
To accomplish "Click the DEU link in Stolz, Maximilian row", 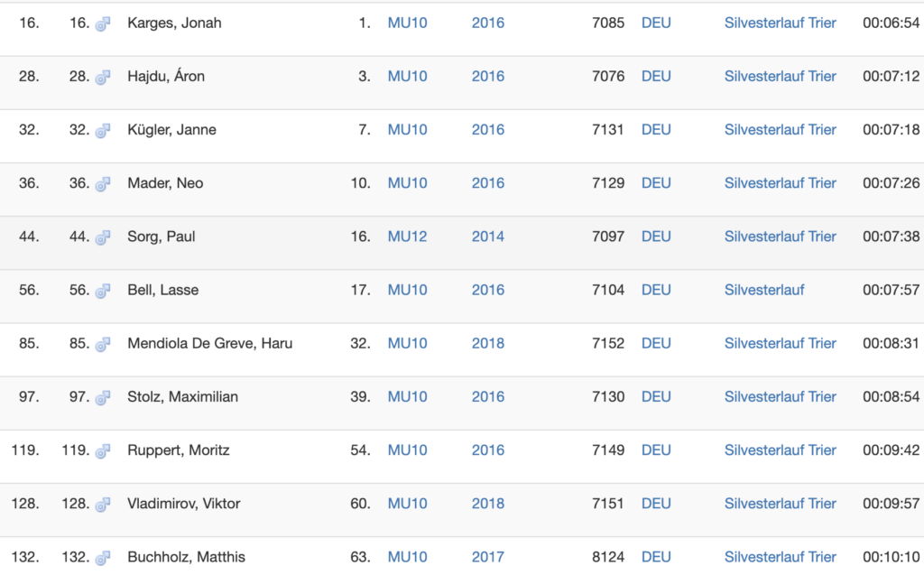I will [x=656, y=396].
